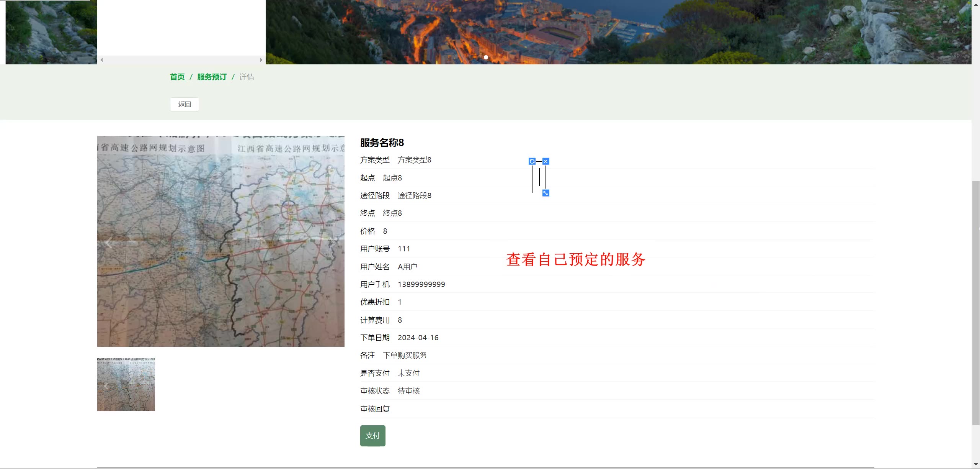The width and height of the screenshot is (980, 469).
Task: Select the banner carousel indicator dot
Action: (x=486, y=57)
